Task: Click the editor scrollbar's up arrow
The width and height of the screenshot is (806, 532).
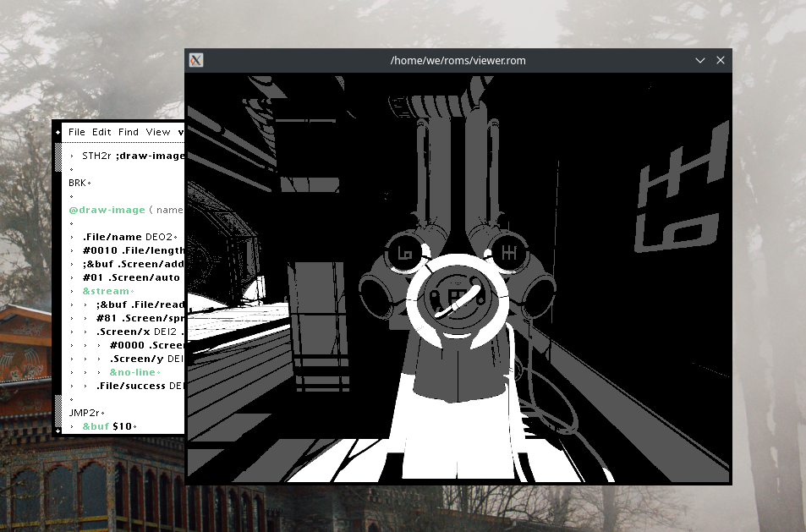Action: pyautogui.click(x=58, y=132)
